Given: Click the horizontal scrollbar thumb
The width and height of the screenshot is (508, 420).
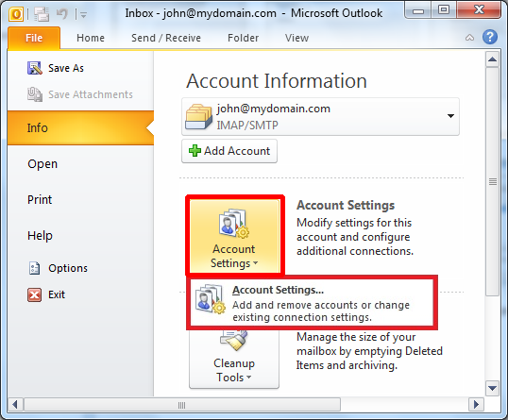Looking at the screenshot, I should click(x=182, y=405).
